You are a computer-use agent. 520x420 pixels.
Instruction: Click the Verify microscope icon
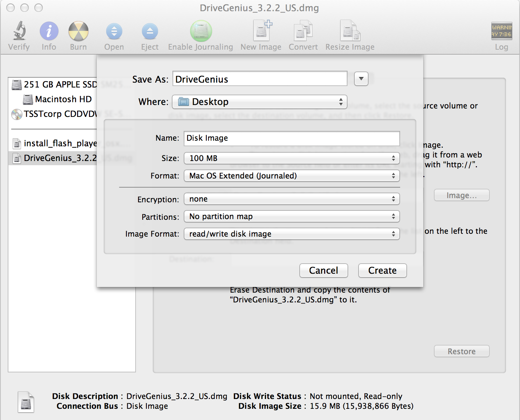20,31
